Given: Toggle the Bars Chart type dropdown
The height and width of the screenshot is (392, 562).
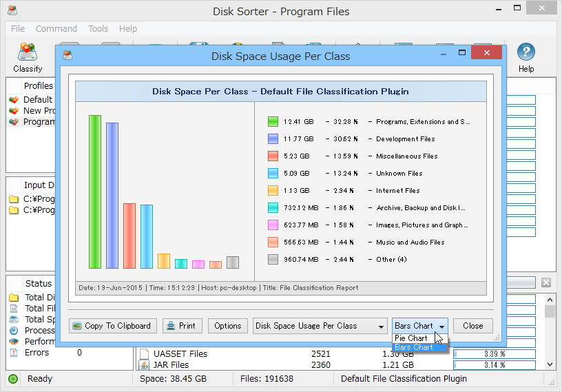Looking at the screenshot, I should click(419, 326).
